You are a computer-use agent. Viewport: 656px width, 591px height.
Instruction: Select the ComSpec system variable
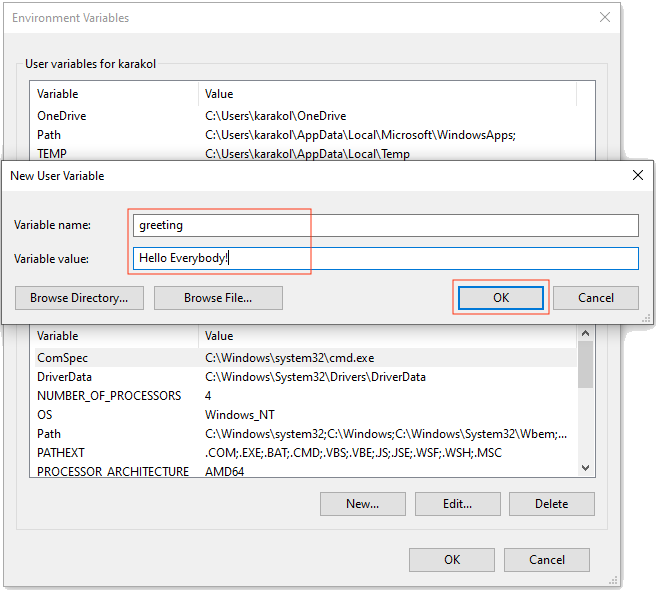tap(305, 358)
